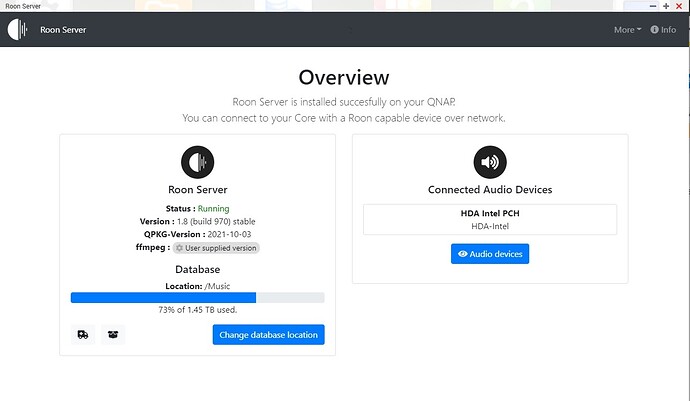Open the Info page
The width and height of the screenshot is (690, 401).
click(x=663, y=29)
